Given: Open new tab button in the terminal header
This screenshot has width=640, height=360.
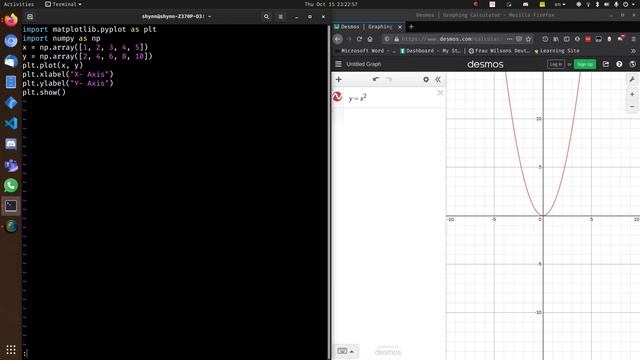Looking at the screenshot, I should coord(30,17).
